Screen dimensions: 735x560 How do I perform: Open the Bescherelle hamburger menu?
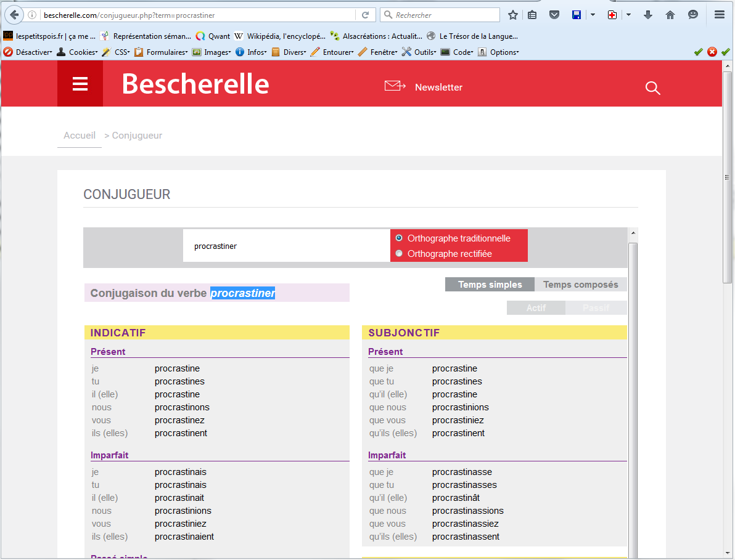click(x=80, y=84)
